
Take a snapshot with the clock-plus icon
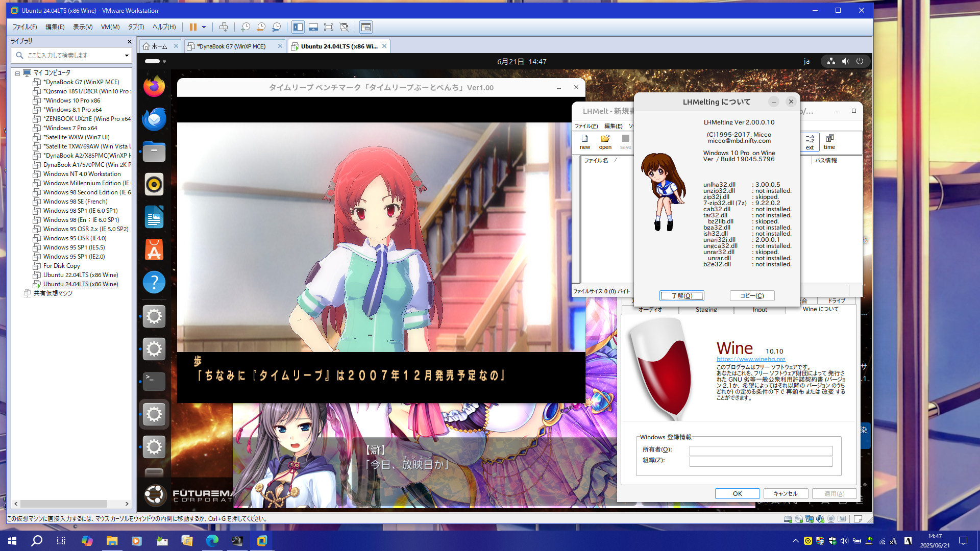246,27
